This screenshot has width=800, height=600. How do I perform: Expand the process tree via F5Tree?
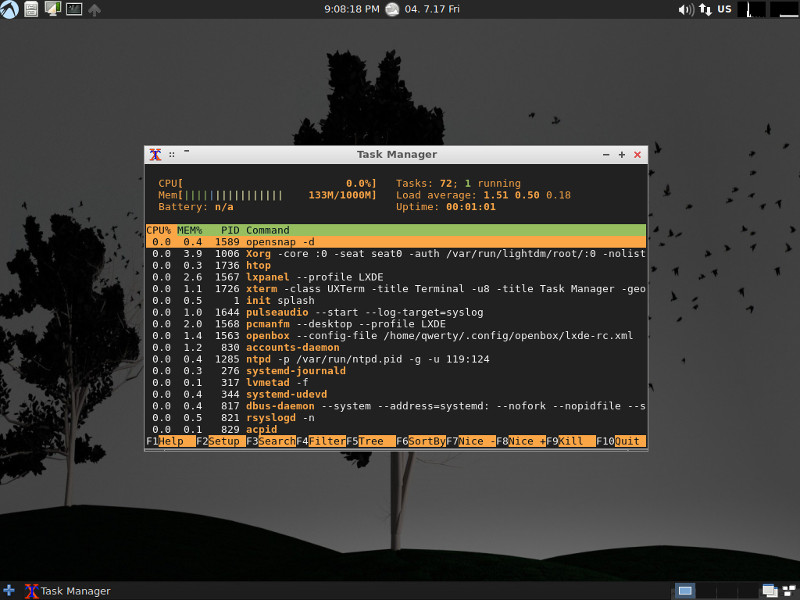pyautogui.click(x=370, y=441)
